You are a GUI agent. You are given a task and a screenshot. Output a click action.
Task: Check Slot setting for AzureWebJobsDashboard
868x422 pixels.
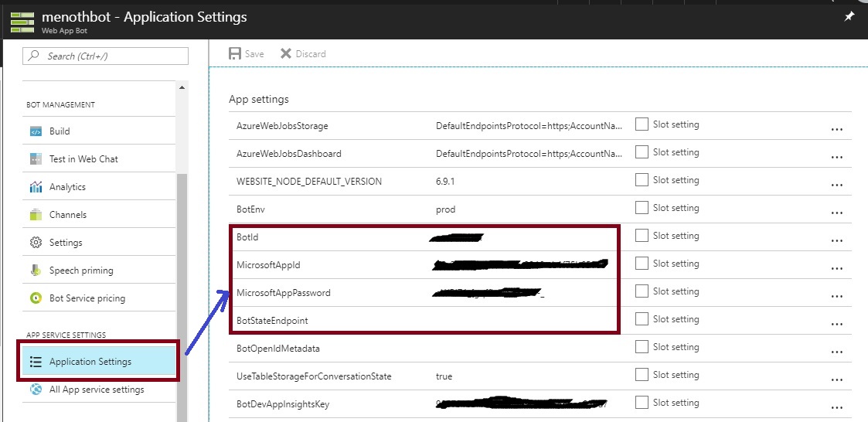point(642,152)
